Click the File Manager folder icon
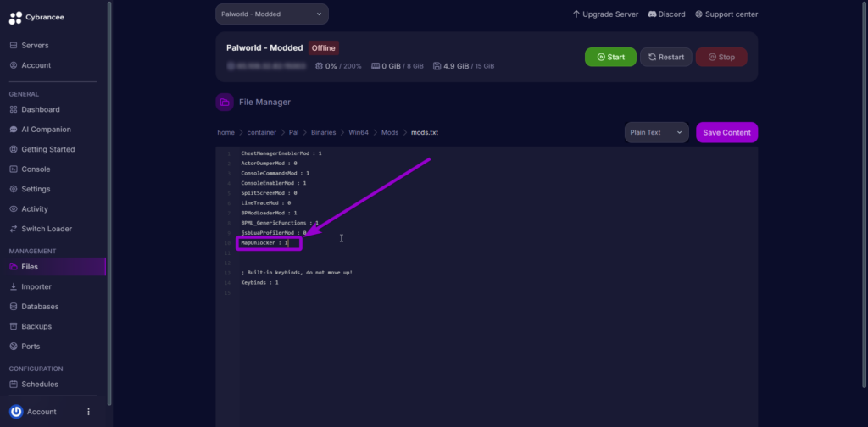This screenshot has height=427, width=868. point(225,102)
